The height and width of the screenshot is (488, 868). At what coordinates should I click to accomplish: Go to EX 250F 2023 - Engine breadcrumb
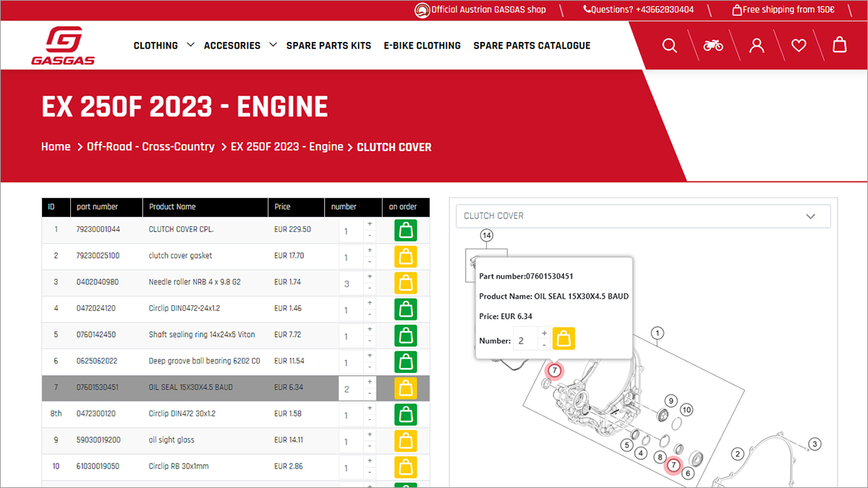287,147
